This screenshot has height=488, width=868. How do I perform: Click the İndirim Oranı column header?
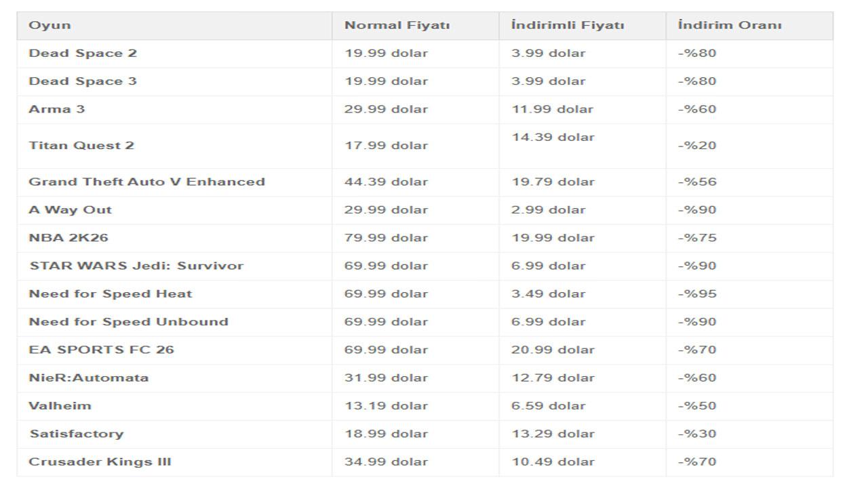(x=729, y=26)
